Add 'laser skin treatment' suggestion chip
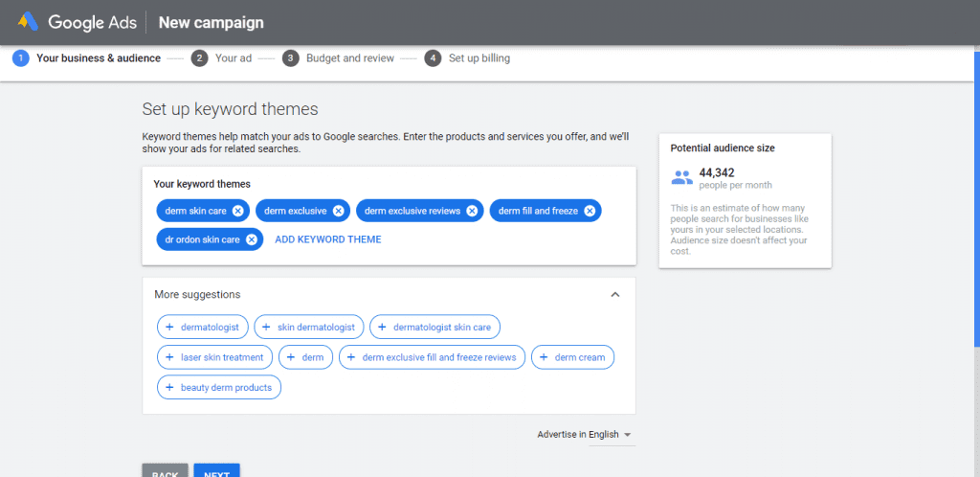This screenshot has width=980, height=477. pos(214,357)
